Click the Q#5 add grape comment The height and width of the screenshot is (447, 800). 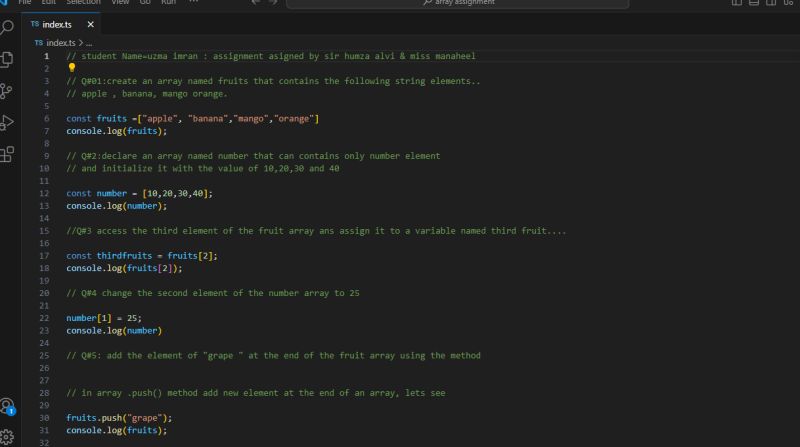pyautogui.click(x=273, y=356)
